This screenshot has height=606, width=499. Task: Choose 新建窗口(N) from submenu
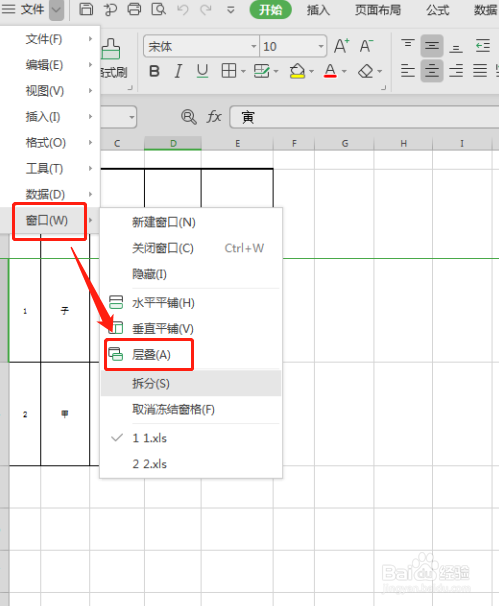tap(191, 222)
